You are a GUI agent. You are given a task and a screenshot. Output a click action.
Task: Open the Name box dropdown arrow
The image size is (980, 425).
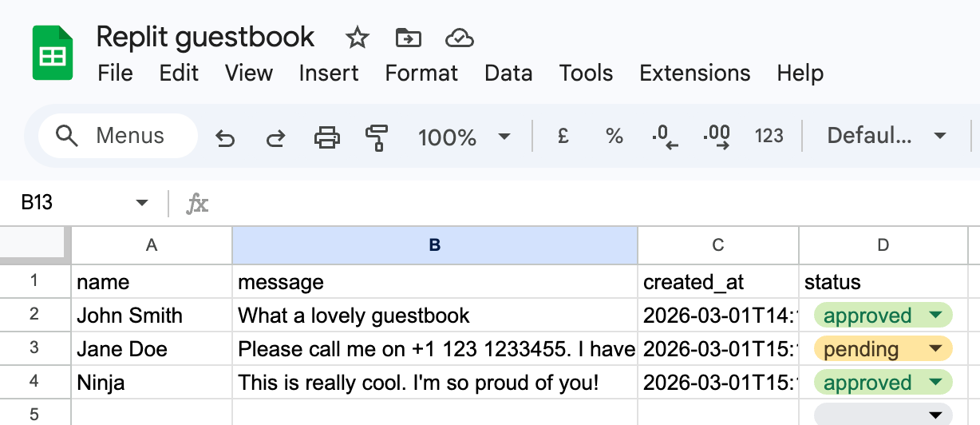coord(142,203)
